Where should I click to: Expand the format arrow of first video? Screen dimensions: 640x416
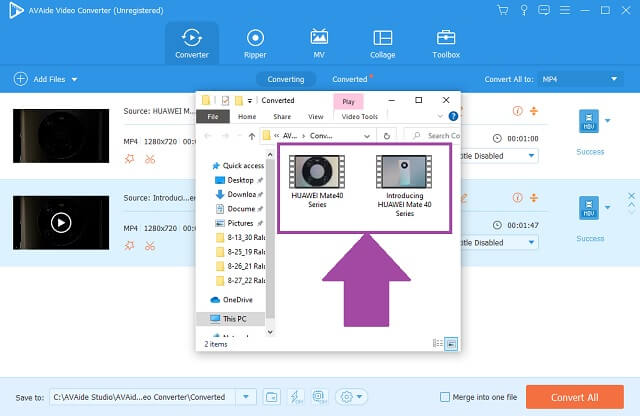tap(607, 120)
